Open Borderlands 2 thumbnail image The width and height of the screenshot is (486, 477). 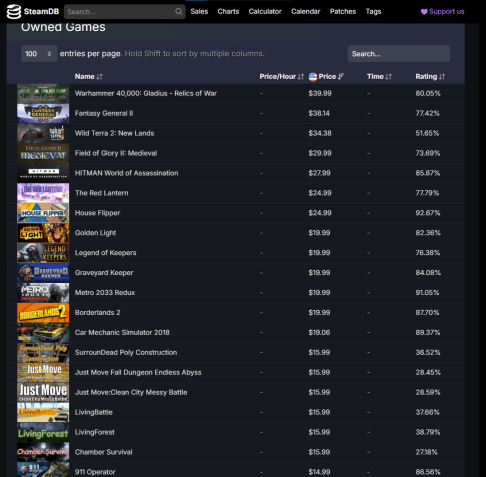tap(43, 313)
